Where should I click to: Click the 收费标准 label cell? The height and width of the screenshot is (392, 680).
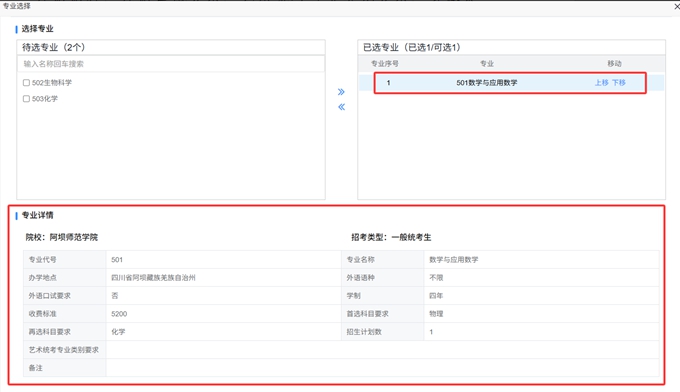(x=65, y=314)
